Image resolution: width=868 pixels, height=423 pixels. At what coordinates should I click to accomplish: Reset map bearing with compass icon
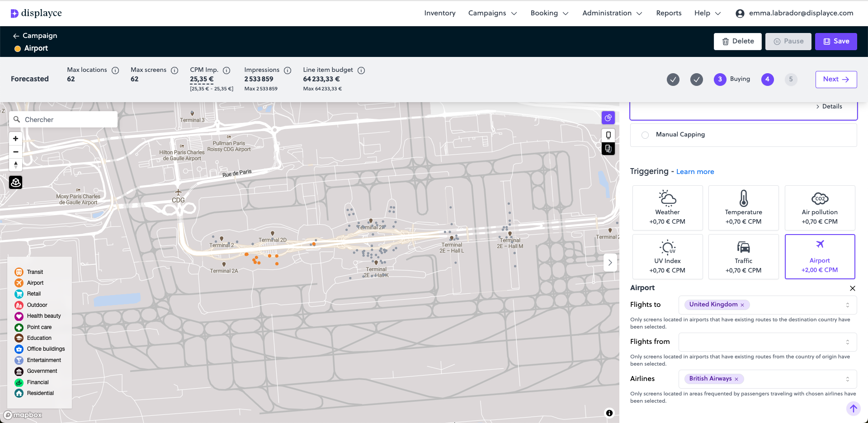pyautogui.click(x=16, y=165)
